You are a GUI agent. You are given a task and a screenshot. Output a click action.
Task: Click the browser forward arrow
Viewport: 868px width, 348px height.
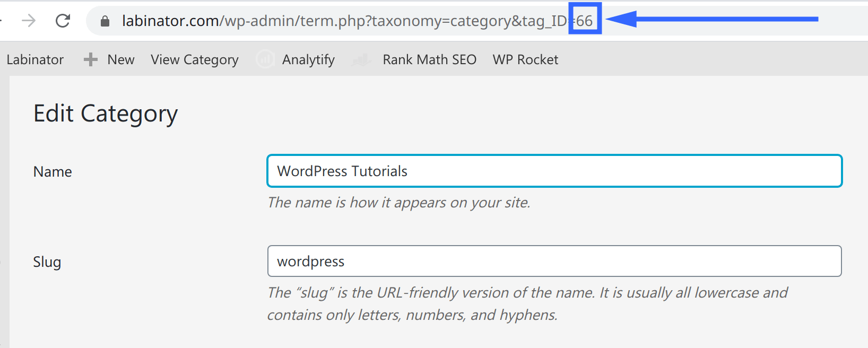[29, 21]
